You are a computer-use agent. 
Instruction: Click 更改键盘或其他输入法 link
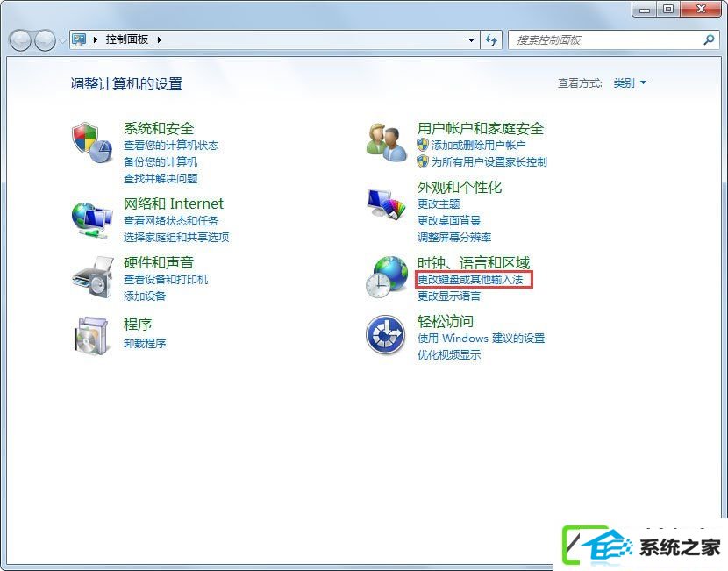point(470,280)
